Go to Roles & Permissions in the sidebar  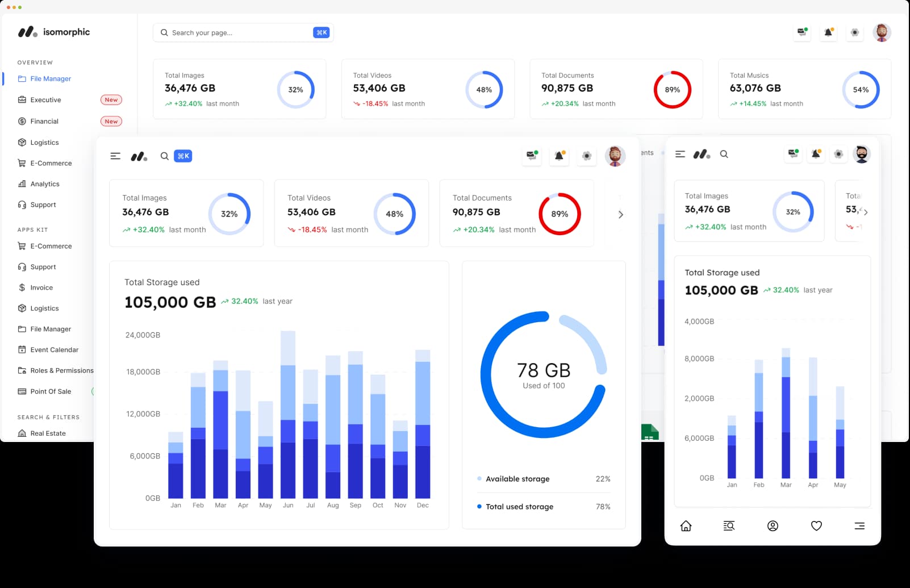click(x=62, y=370)
